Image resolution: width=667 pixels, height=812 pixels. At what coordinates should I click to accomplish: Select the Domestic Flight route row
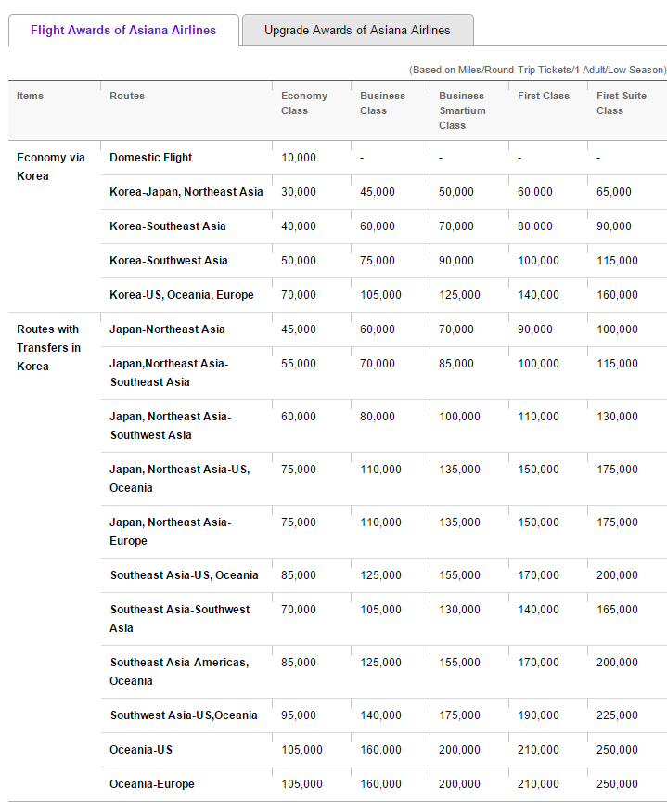[150, 158]
